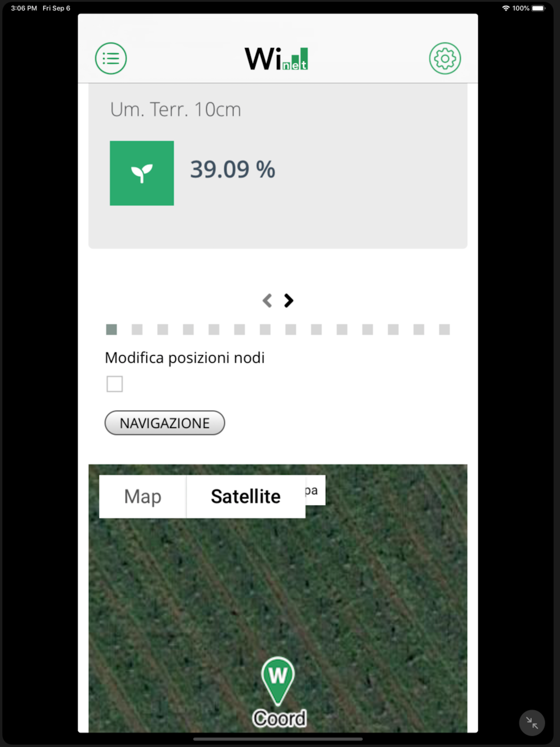Screen dimensions: 560x747
Task: Exit full screen via shrink arrows icon
Action: point(532,723)
